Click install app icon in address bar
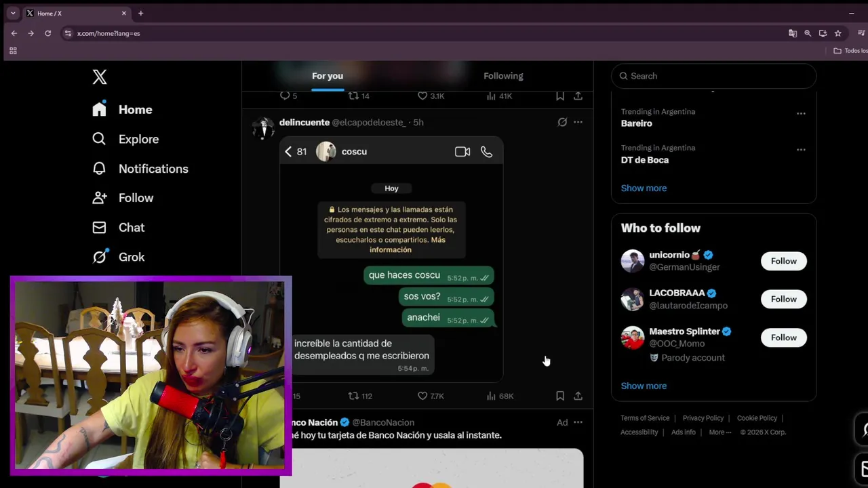868x488 pixels. click(x=823, y=33)
